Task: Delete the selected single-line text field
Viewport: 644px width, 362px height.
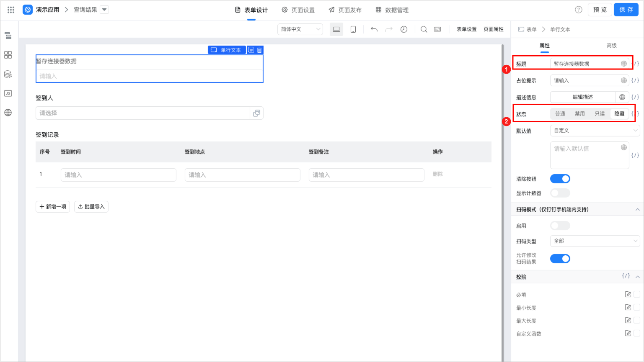Action: pyautogui.click(x=259, y=50)
